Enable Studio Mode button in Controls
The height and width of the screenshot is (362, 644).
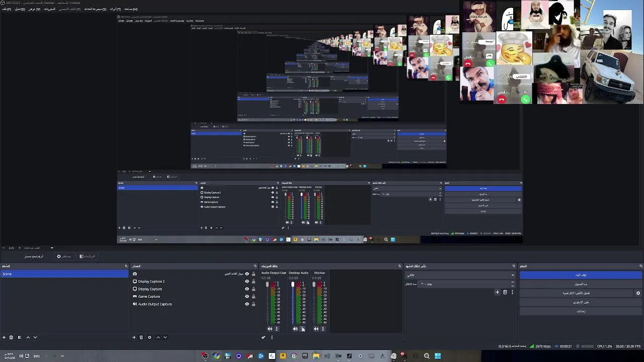point(581,302)
